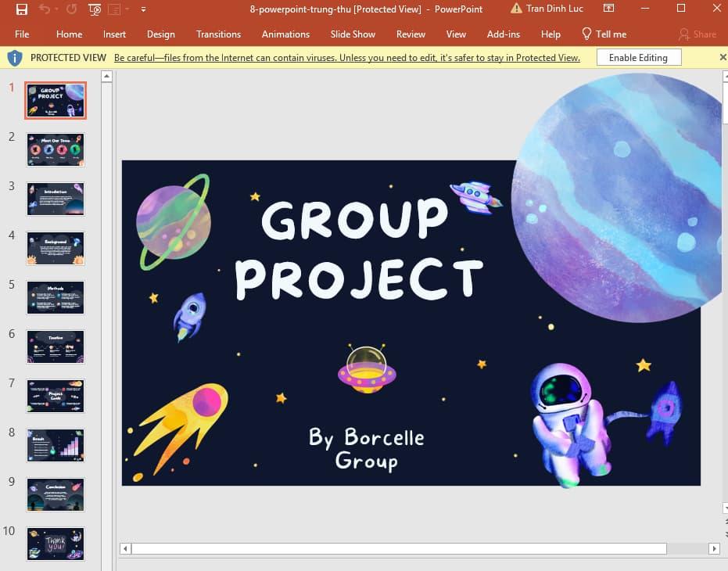The width and height of the screenshot is (728, 571).
Task: Open the Protected View warning link
Action: click(x=346, y=58)
